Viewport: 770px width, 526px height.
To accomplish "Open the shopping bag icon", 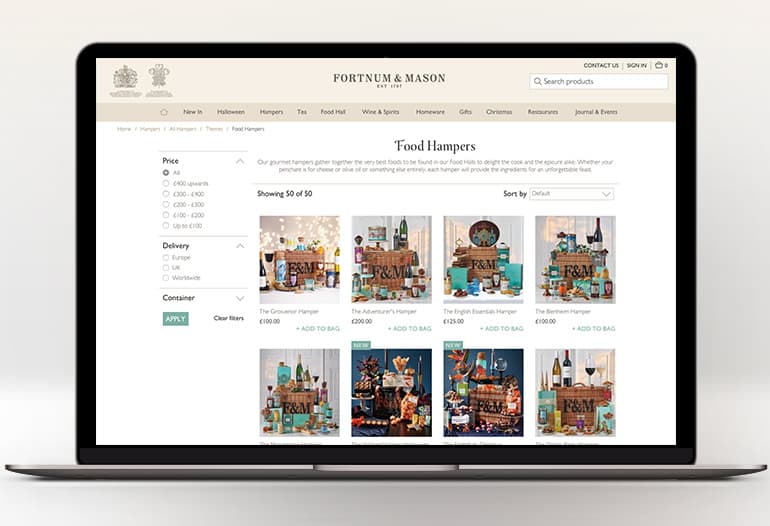I will [659, 65].
